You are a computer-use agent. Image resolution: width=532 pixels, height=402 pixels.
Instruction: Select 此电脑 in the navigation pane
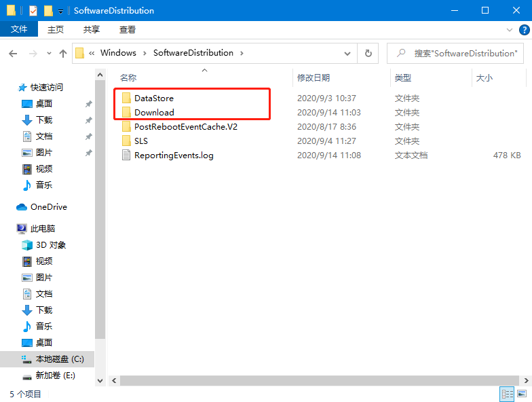point(42,228)
